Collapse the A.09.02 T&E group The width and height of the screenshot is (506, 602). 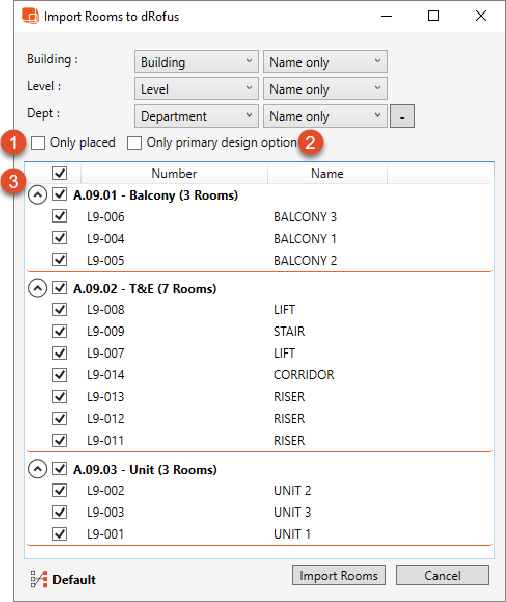[x=38, y=288]
